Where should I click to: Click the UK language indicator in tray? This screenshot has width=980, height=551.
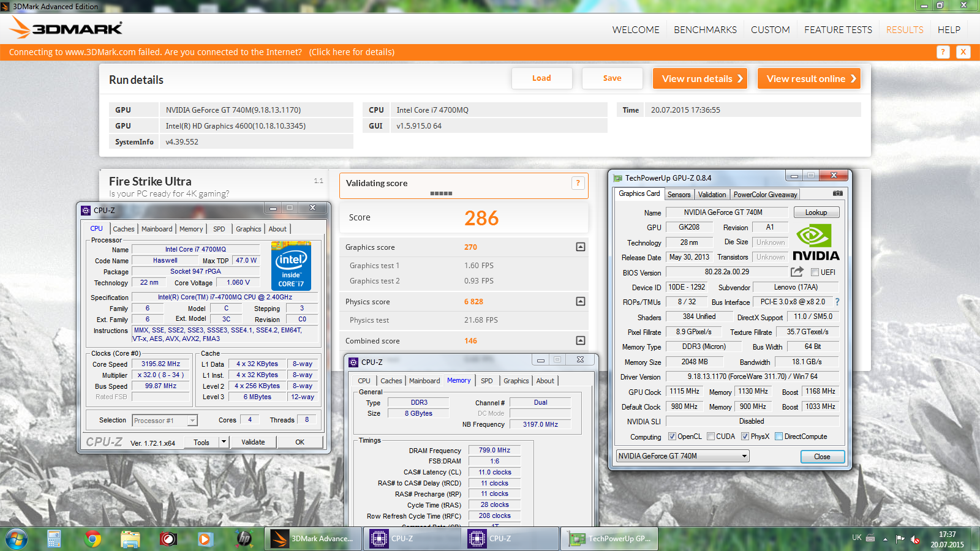click(x=857, y=538)
